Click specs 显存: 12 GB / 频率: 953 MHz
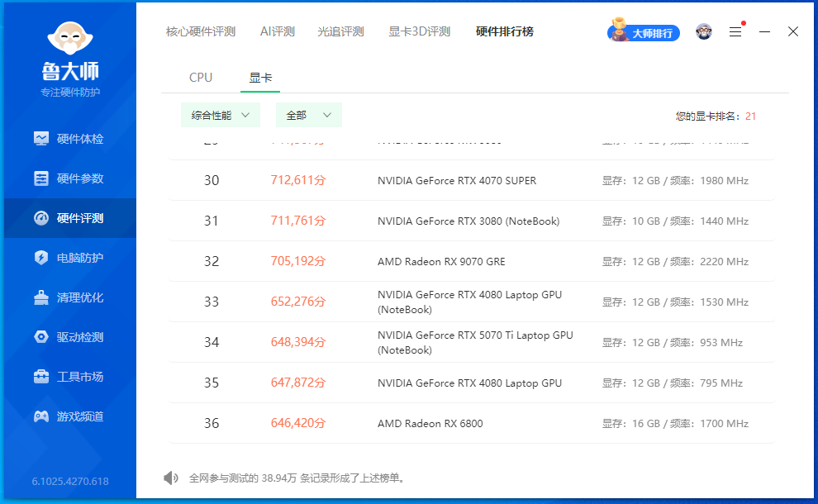 (x=673, y=343)
